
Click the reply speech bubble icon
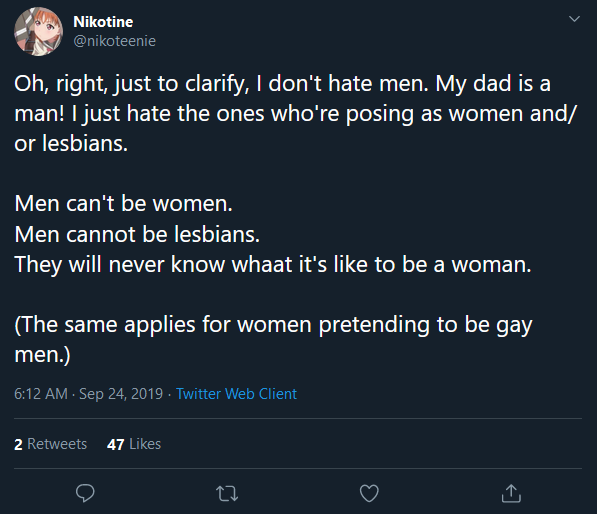pyautogui.click(x=85, y=493)
